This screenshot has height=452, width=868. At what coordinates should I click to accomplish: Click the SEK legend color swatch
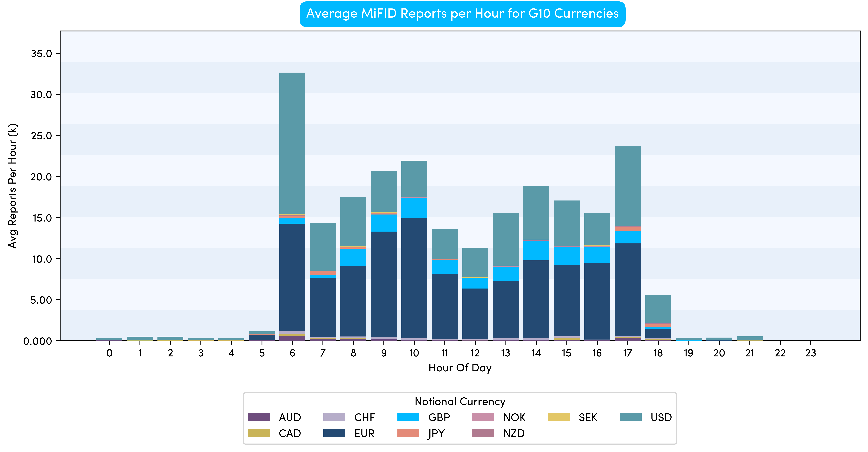tap(558, 417)
